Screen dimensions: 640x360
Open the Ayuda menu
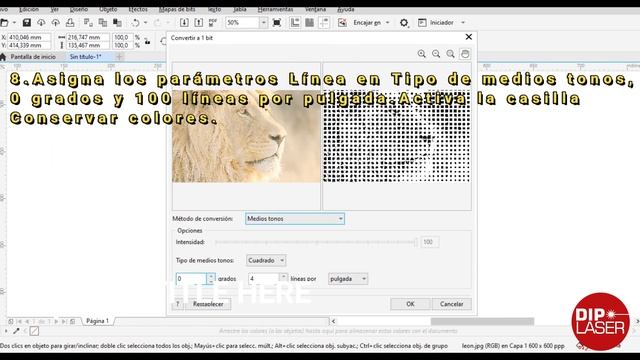point(346,9)
